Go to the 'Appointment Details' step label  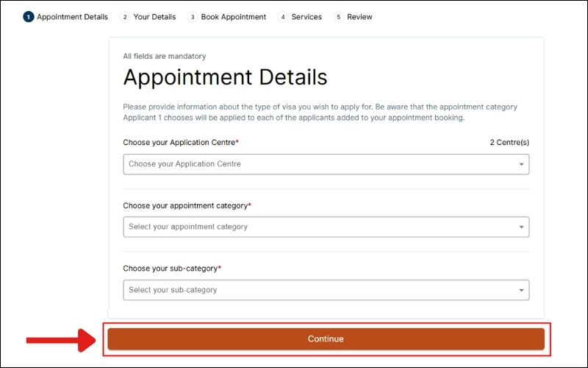coord(72,17)
